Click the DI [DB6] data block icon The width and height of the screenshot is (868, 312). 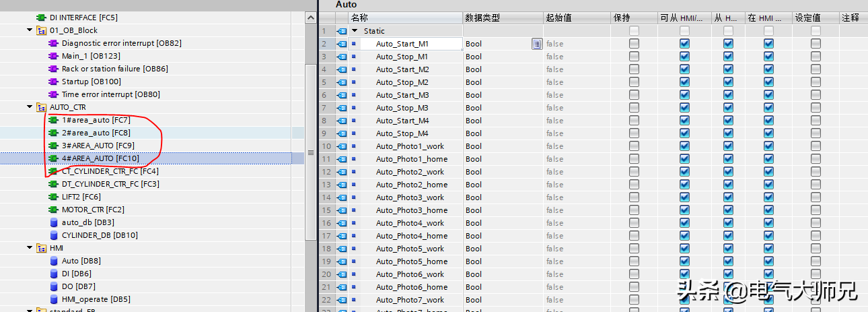point(54,274)
